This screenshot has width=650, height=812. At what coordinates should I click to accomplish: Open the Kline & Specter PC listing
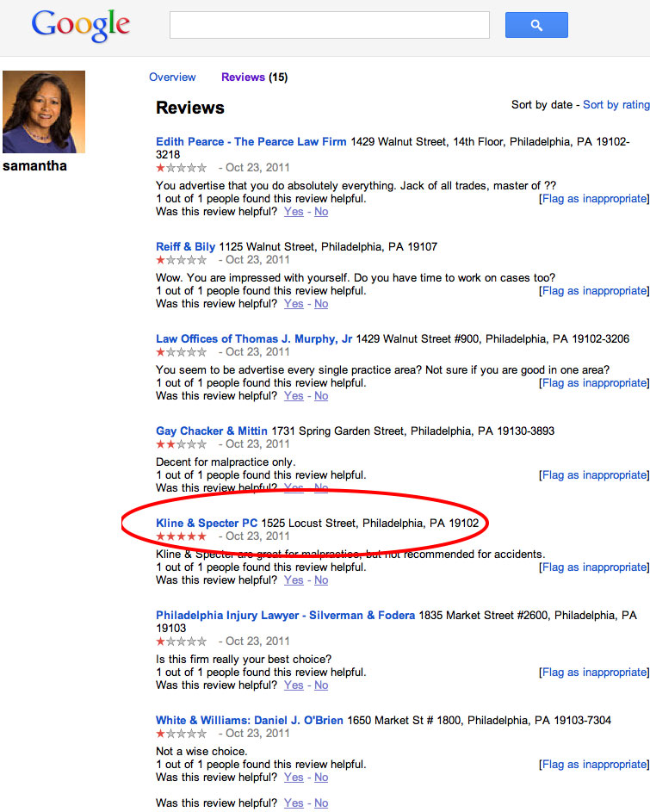pos(207,524)
